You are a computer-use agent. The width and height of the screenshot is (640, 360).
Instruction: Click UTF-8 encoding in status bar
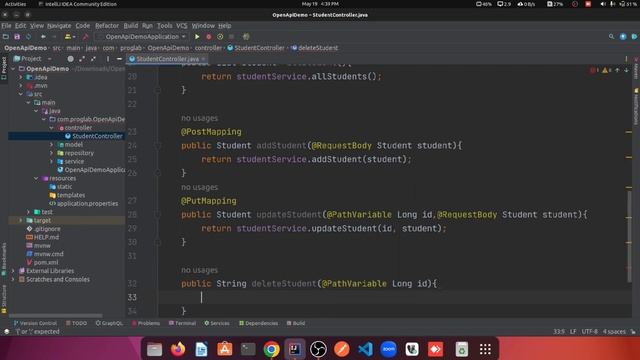(590, 332)
